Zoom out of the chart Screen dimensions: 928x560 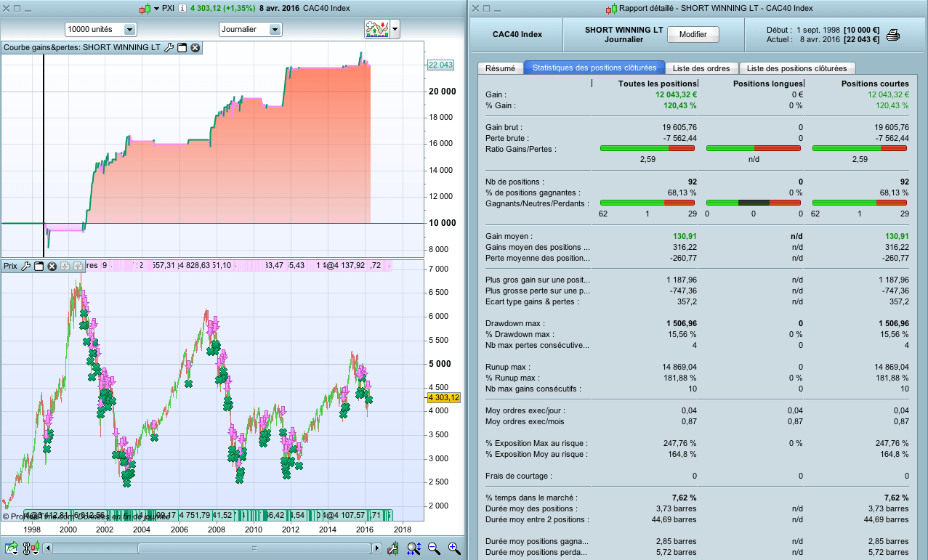click(434, 548)
